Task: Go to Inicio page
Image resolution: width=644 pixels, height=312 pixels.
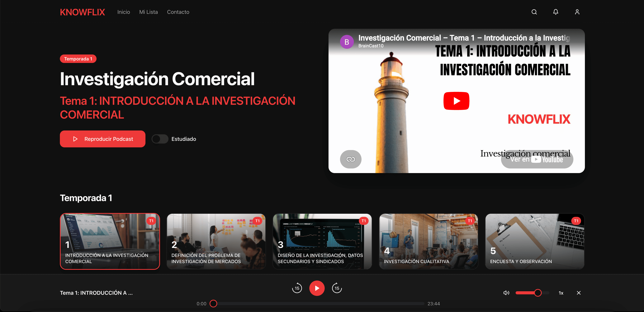Action: [x=124, y=12]
